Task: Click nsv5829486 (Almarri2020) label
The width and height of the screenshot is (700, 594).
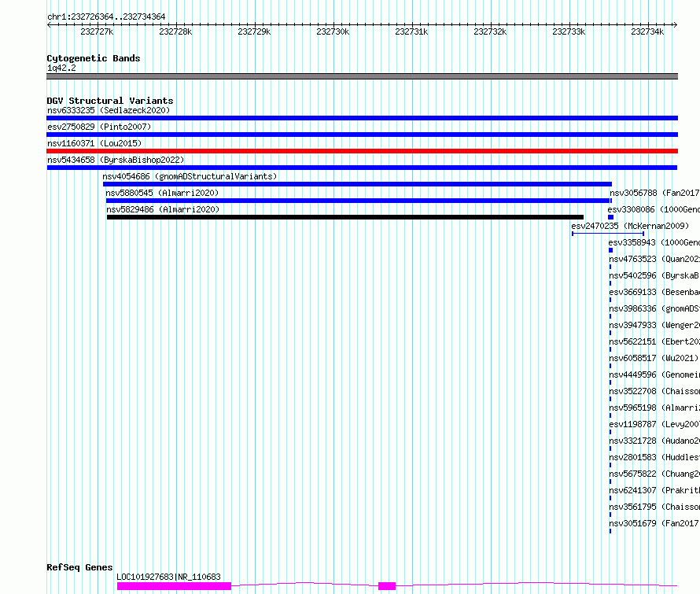Action: tap(163, 209)
